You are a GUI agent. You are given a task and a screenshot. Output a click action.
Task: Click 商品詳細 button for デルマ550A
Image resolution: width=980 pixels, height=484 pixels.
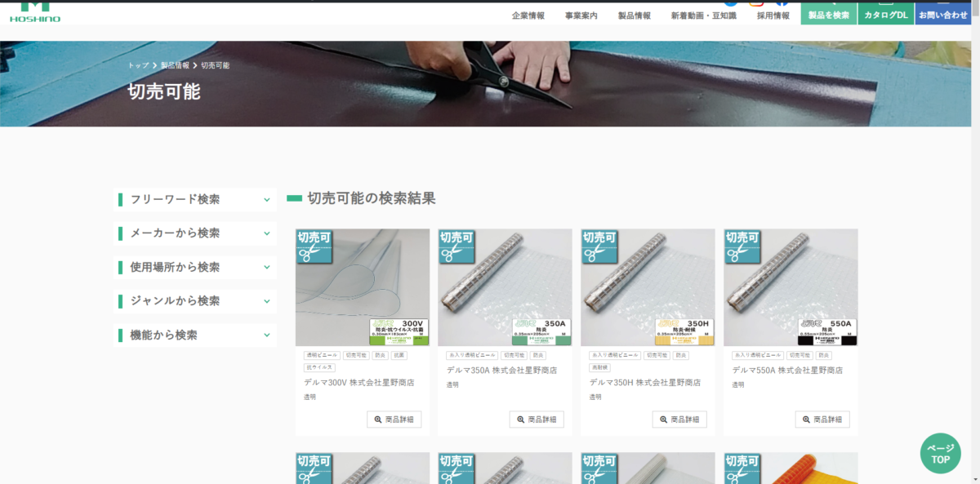pyautogui.click(x=822, y=420)
